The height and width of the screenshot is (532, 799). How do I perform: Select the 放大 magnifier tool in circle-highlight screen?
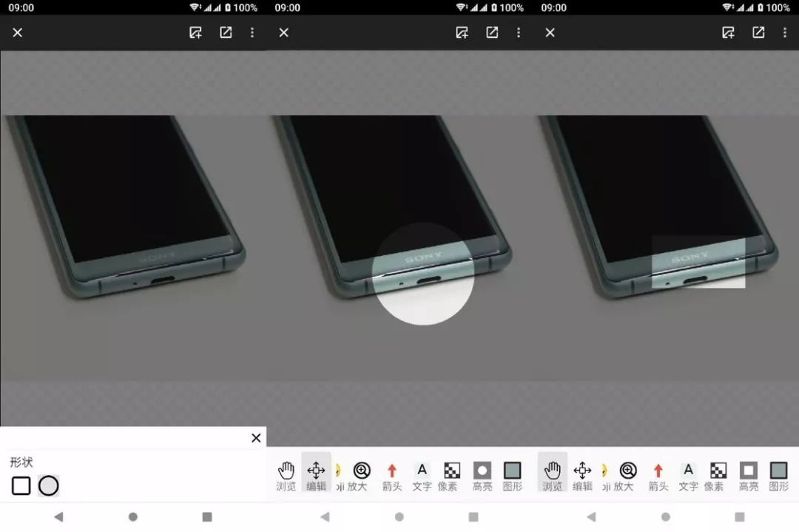point(361,476)
